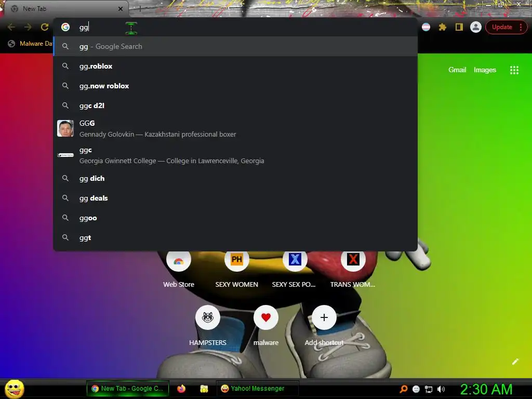Click the browser forward arrow
The width and height of the screenshot is (532, 399).
pos(28,27)
